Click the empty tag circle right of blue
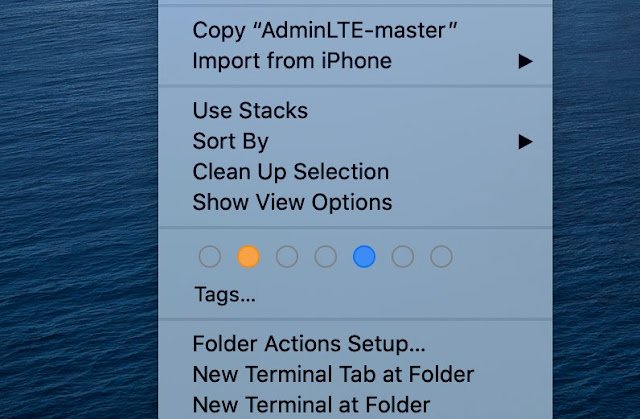This screenshot has height=419, width=640. [x=402, y=257]
